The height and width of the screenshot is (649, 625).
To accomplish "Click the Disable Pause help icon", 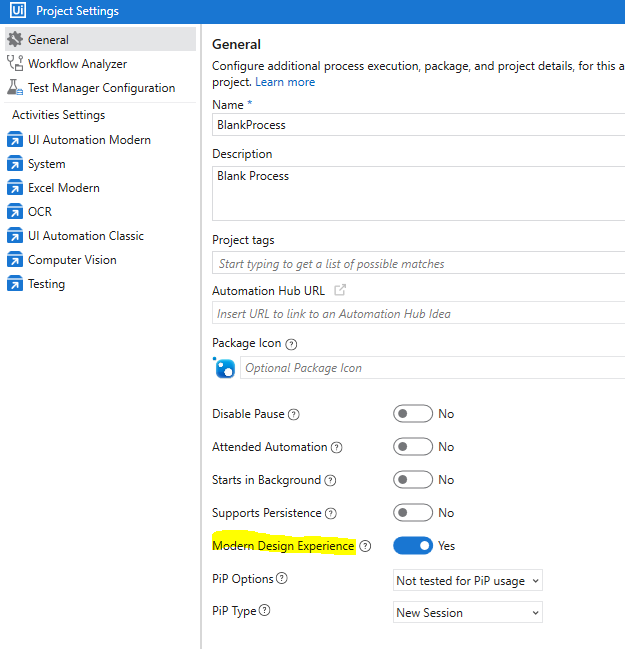I will click(294, 414).
